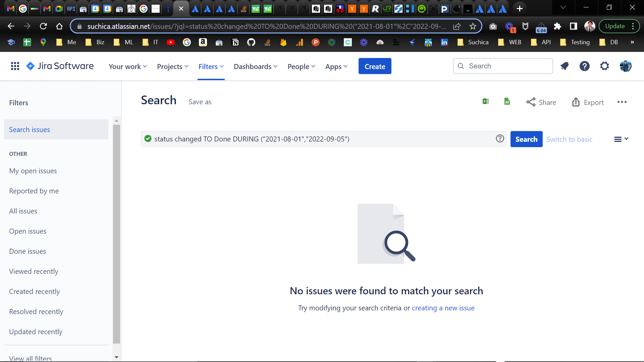The height and width of the screenshot is (362, 644).
Task: Click the Jira Software logo
Action: [x=59, y=66]
